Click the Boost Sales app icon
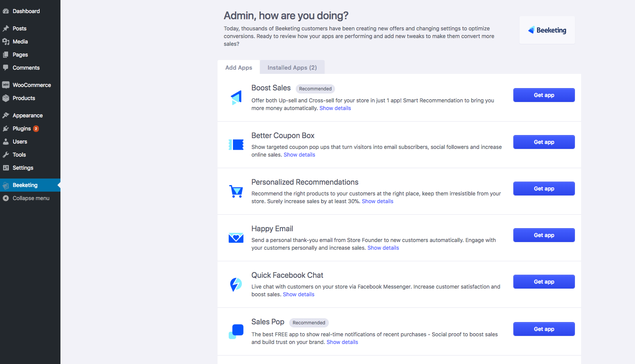This screenshot has width=635, height=364. (x=236, y=98)
